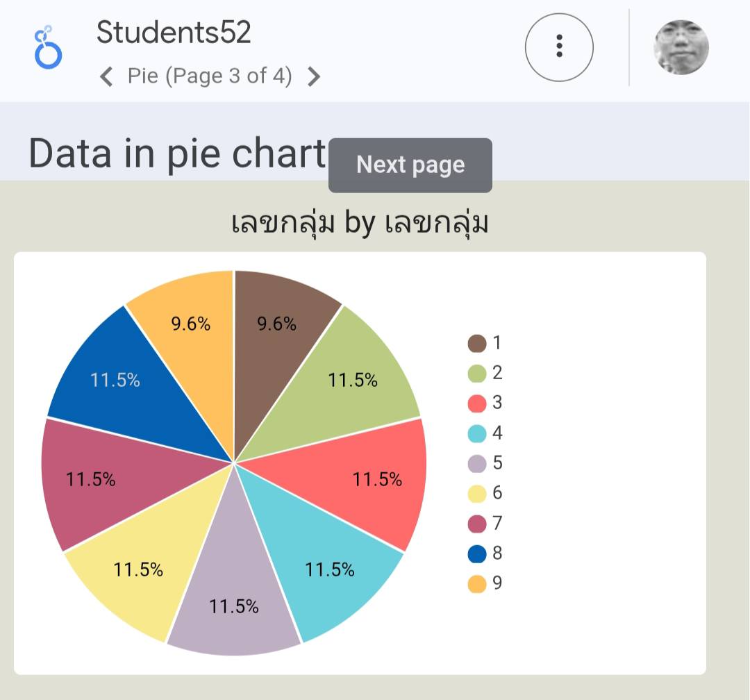The image size is (750, 700).
Task: Click the Students52 report title
Action: pos(174,33)
